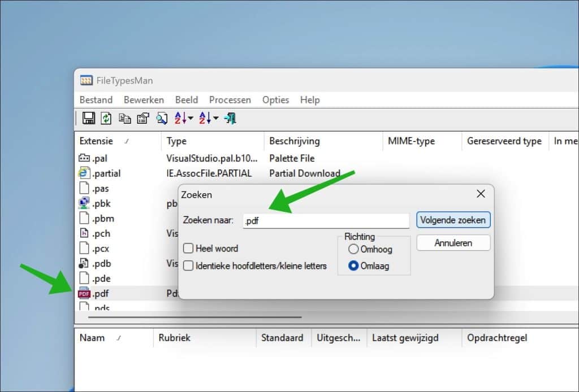
Task: Copy selected items via toolbar icon
Action: point(124,119)
